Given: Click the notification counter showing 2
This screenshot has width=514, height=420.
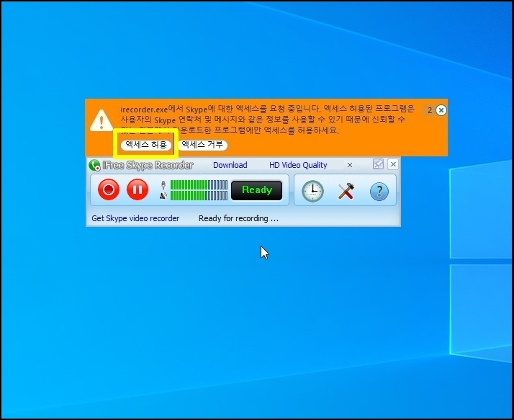Looking at the screenshot, I should point(430,110).
